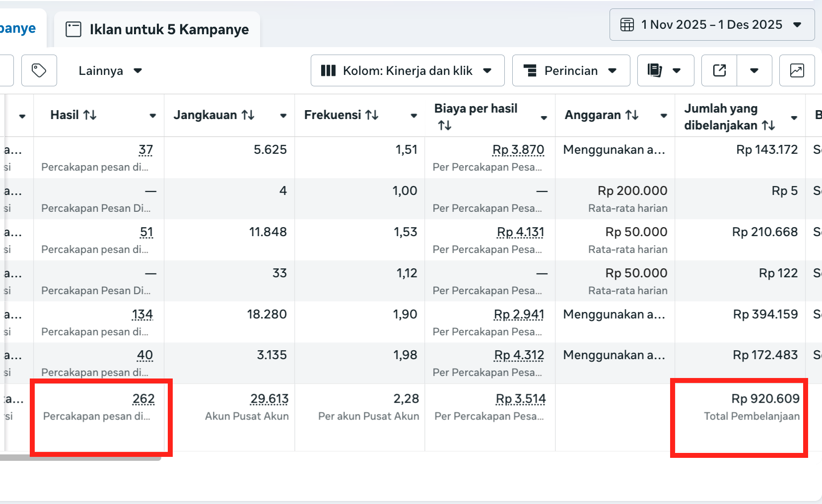Switch to Iklan untuk 5 Kampanye tab
822x504 pixels.
tap(157, 30)
